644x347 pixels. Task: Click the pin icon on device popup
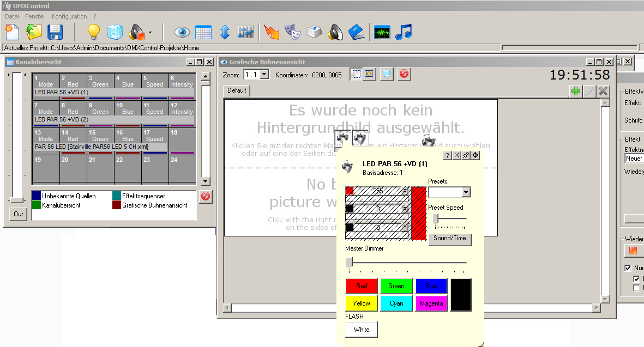[x=466, y=156]
